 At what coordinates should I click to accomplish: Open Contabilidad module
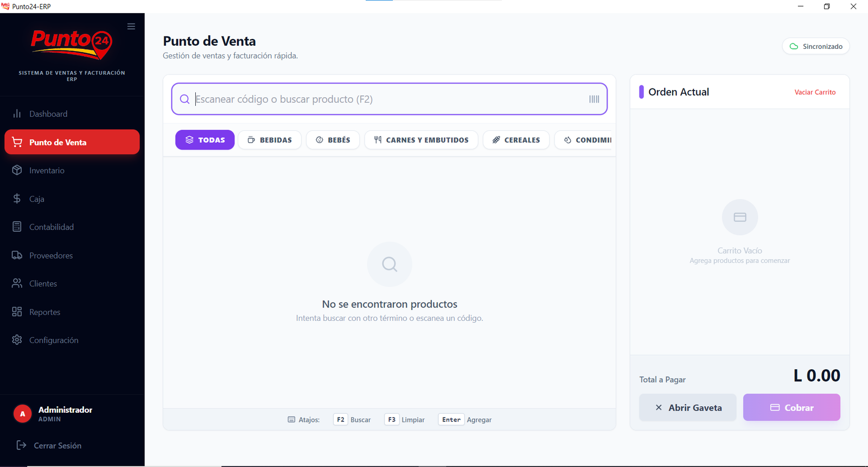[x=72, y=227]
